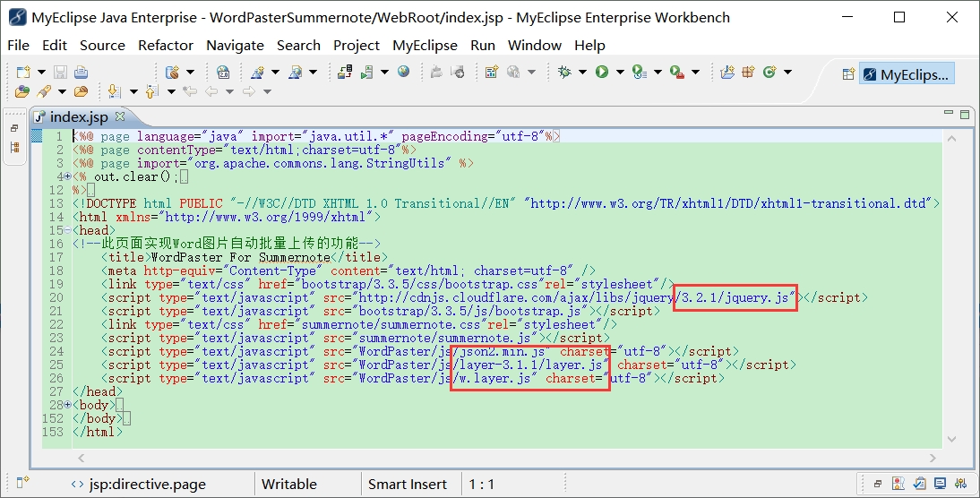Collapse the head section at line 15
This screenshot has width=980, height=498.
point(68,230)
